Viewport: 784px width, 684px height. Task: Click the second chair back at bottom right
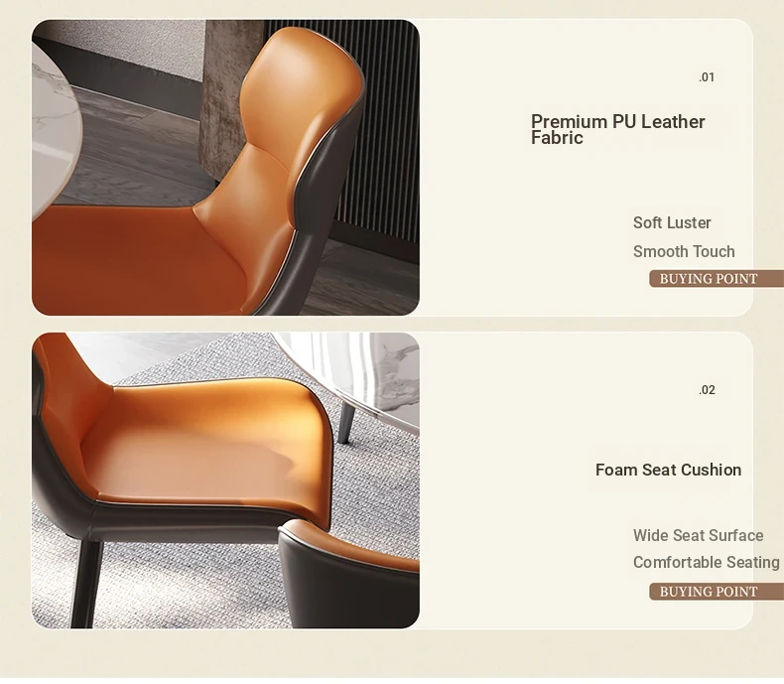pyautogui.click(x=348, y=575)
